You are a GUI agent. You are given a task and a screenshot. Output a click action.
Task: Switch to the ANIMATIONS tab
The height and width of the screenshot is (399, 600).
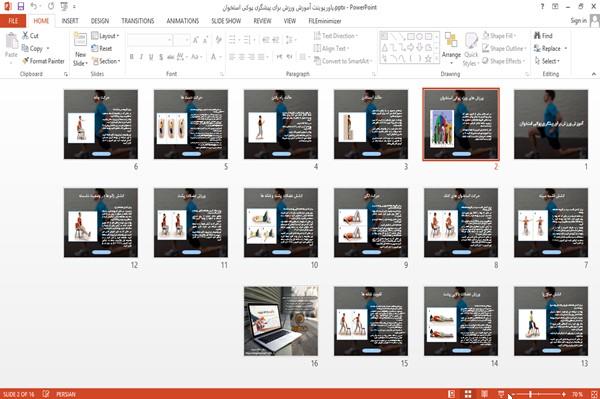pos(183,21)
